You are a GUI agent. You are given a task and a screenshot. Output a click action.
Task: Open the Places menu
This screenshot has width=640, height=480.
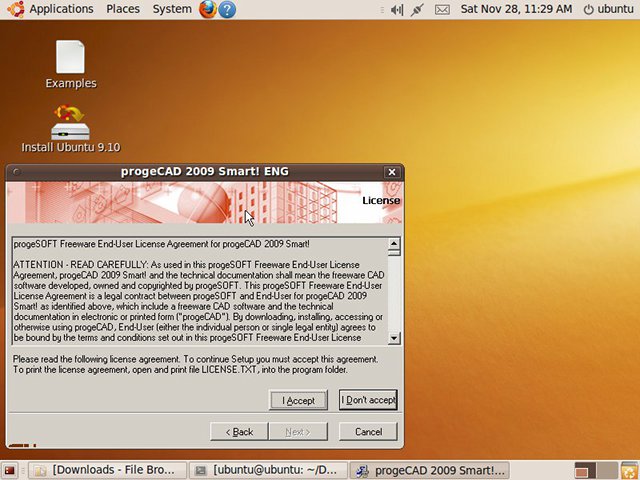pos(123,9)
